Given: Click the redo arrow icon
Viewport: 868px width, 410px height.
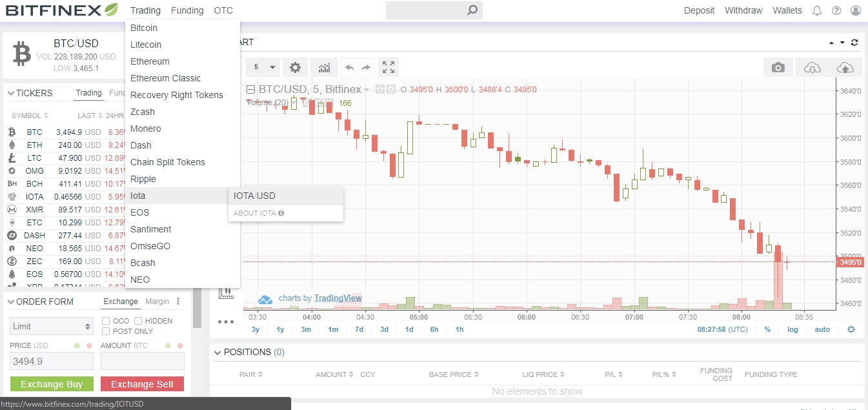Looking at the screenshot, I should pyautogui.click(x=367, y=67).
